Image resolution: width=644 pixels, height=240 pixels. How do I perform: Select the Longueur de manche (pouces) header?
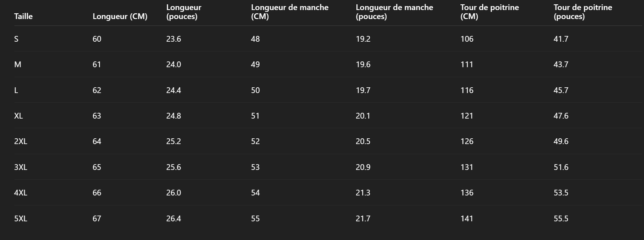394,12
